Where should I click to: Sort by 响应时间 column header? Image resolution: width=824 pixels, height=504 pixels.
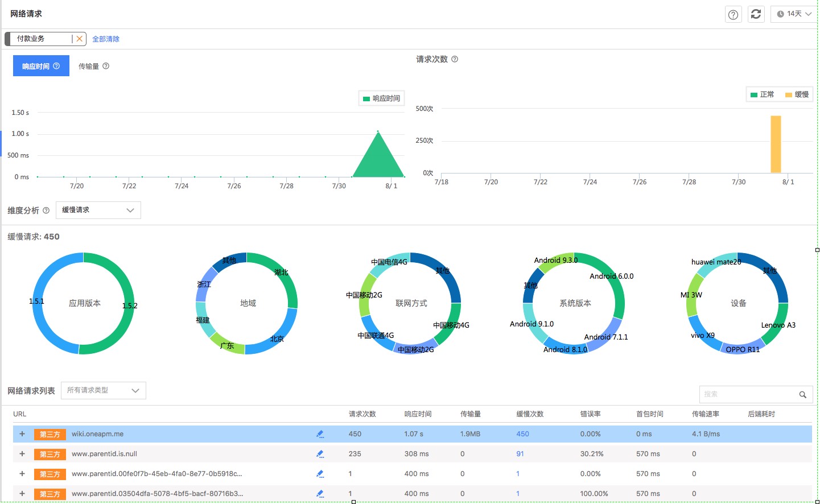pyautogui.click(x=418, y=414)
